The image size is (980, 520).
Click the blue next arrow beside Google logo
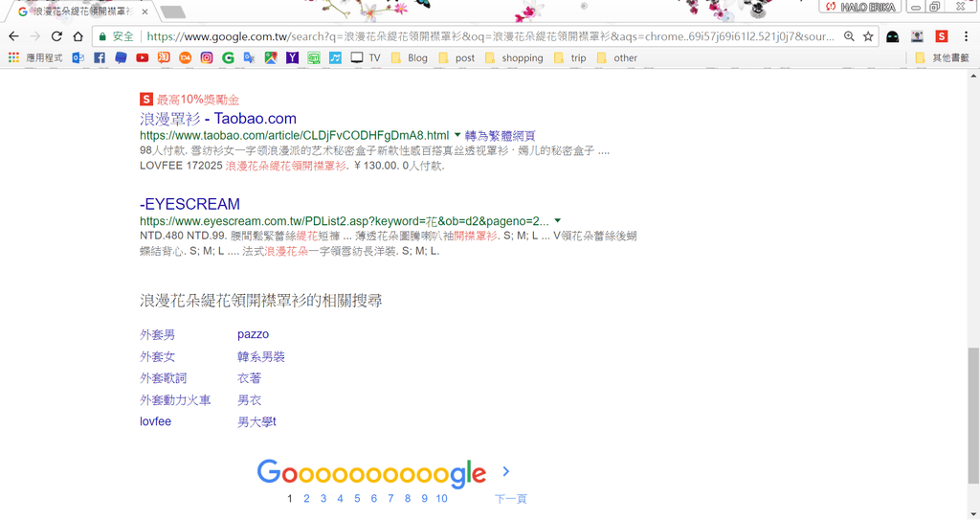506,471
